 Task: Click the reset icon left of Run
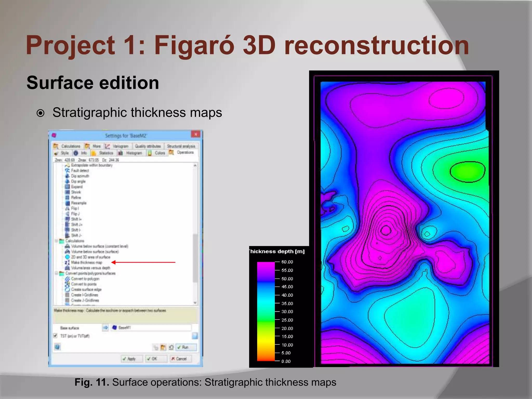coord(171,347)
